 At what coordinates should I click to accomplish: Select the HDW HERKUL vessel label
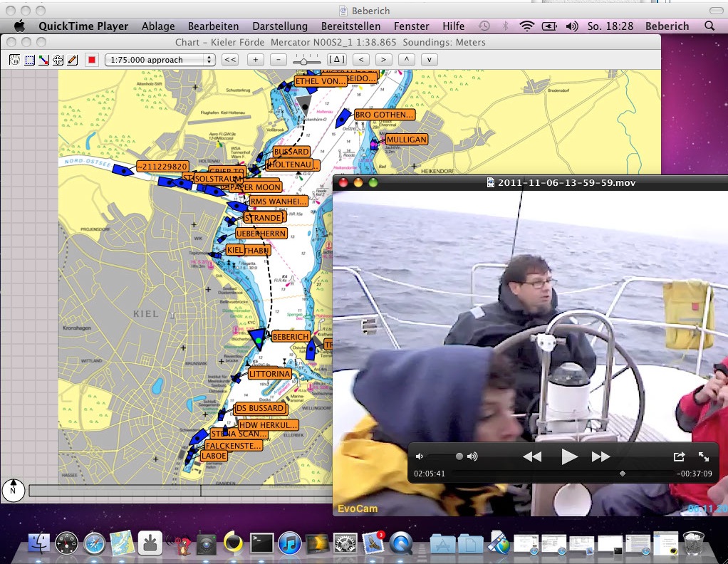click(x=268, y=424)
